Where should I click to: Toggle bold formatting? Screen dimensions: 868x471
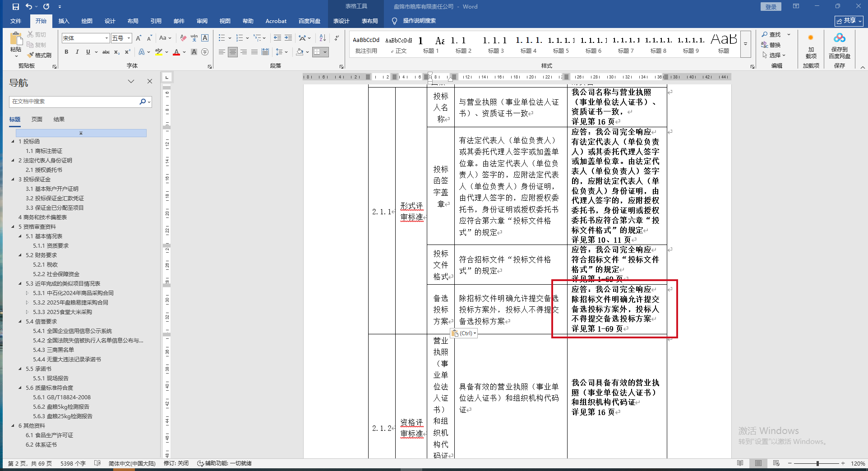pyautogui.click(x=66, y=52)
